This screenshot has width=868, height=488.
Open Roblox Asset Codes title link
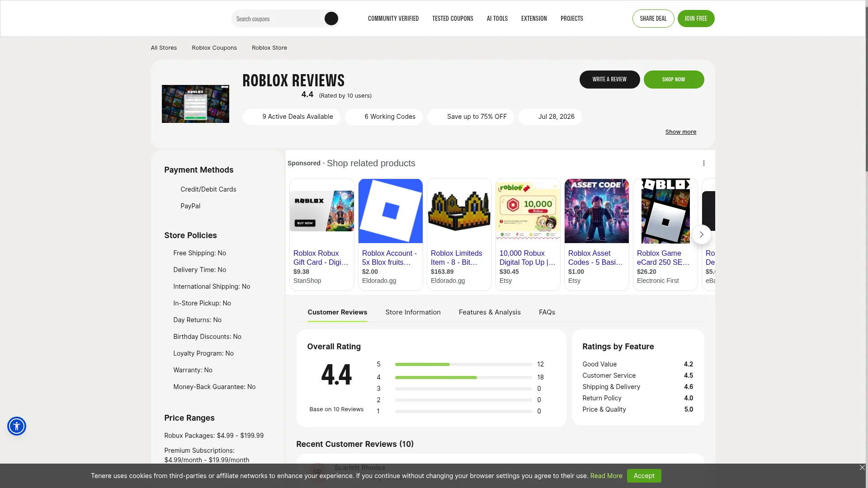(x=596, y=258)
